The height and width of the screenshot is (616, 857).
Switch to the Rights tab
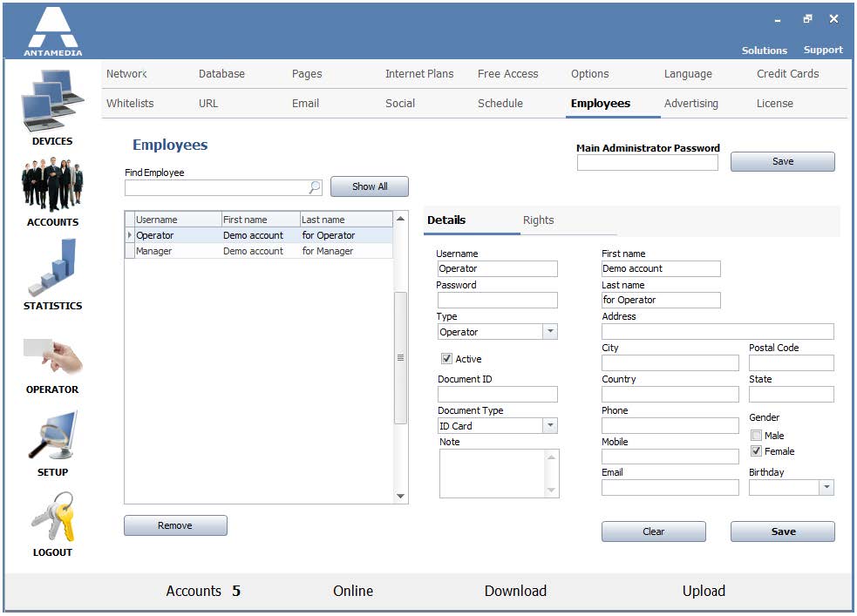pyautogui.click(x=539, y=220)
